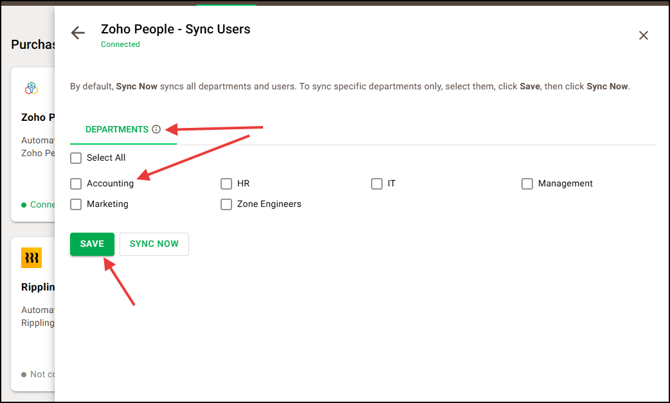Click the Zoho People logo icon
Viewport: 670px width, 403px height.
(x=32, y=88)
